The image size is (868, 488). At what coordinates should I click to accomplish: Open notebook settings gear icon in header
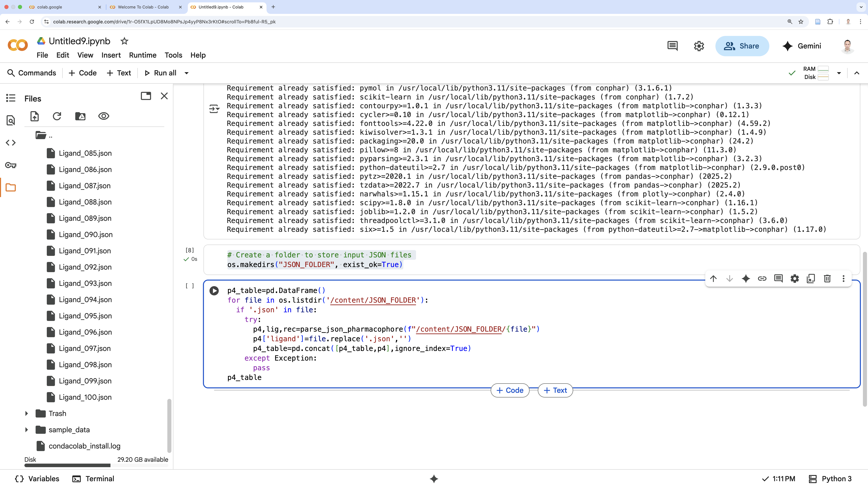point(699,46)
